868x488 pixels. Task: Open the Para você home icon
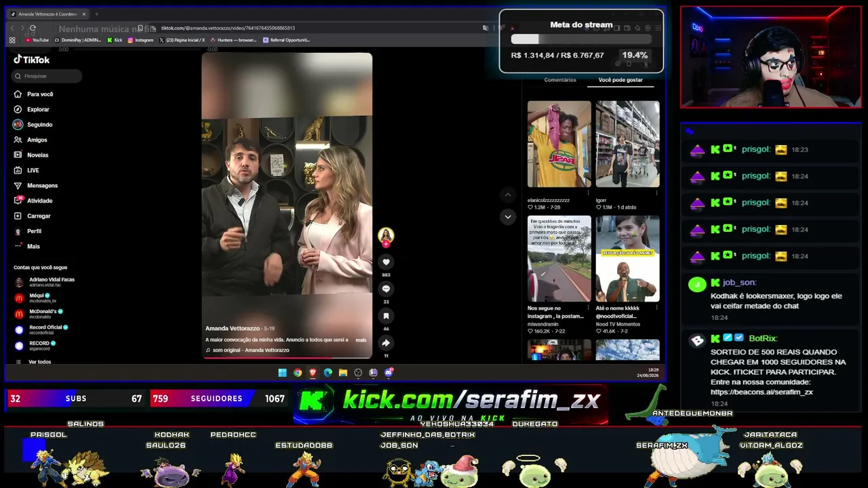(x=18, y=94)
